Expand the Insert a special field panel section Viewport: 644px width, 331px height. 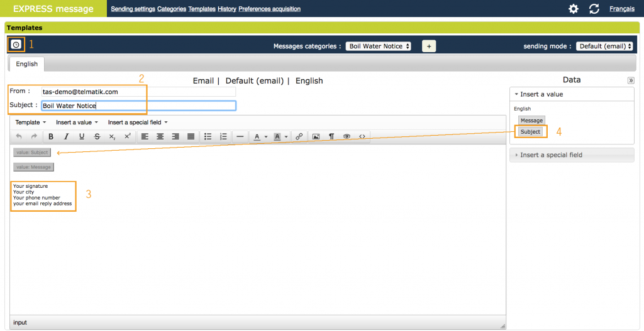(572, 155)
